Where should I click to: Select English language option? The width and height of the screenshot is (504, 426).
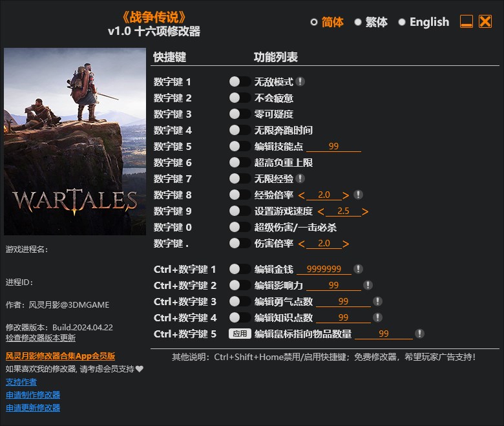(x=424, y=22)
